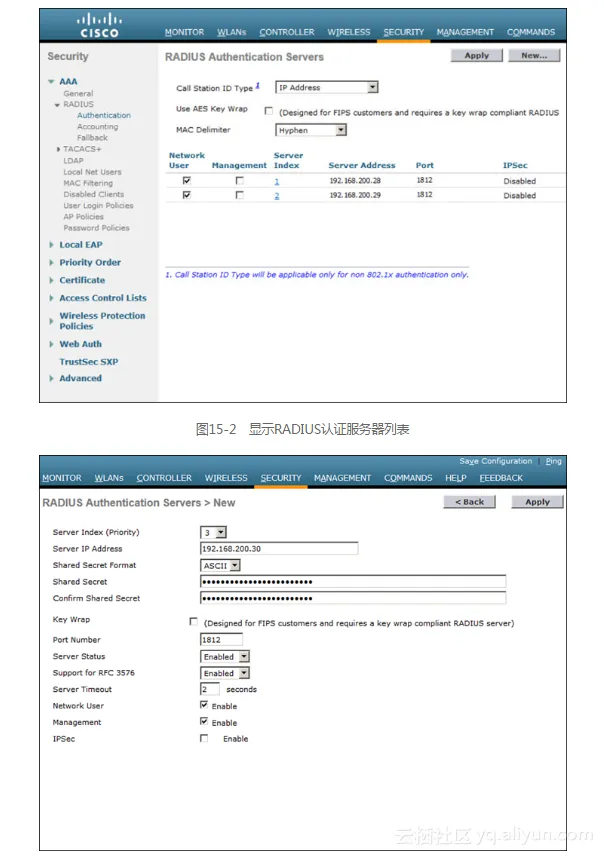Select User Login Policies in sidebar
This screenshot has width=604, height=856.
98,205
